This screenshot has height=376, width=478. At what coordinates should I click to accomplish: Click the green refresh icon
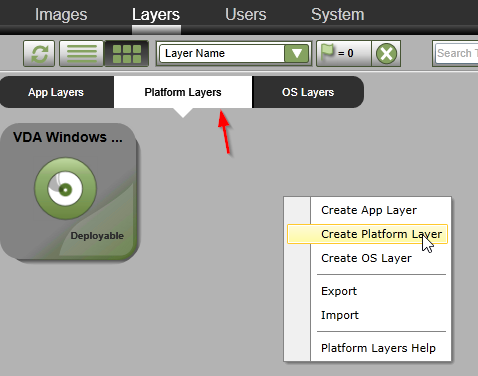coord(39,54)
